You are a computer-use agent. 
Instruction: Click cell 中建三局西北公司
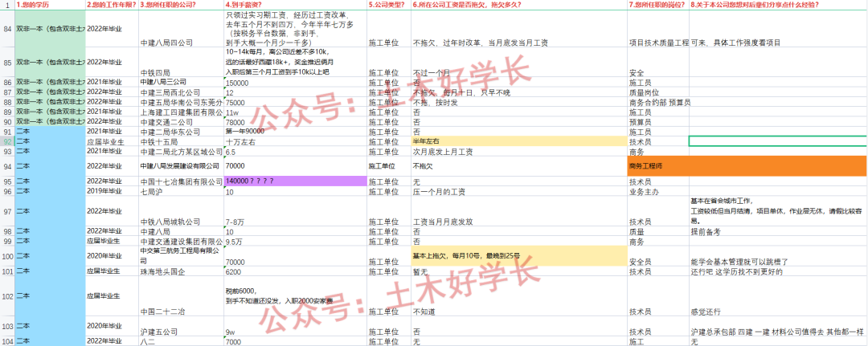coord(181,92)
